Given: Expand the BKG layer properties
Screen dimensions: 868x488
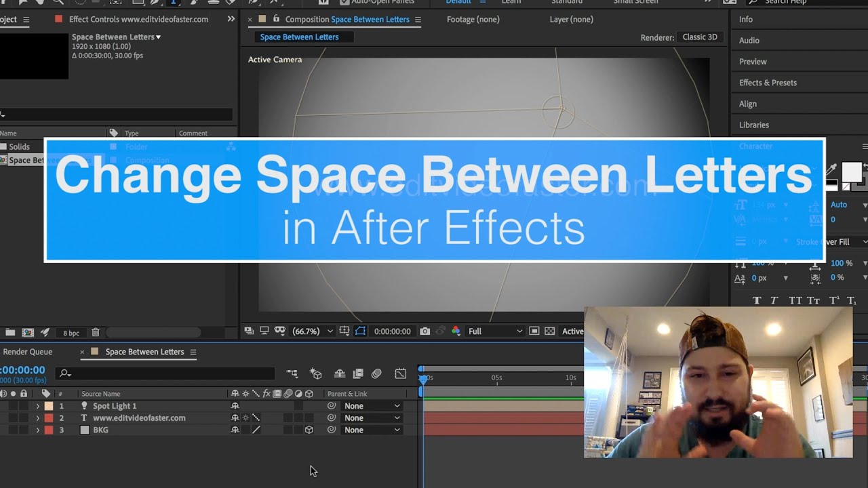Looking at the screenshot, I should (x=38, y=430).
